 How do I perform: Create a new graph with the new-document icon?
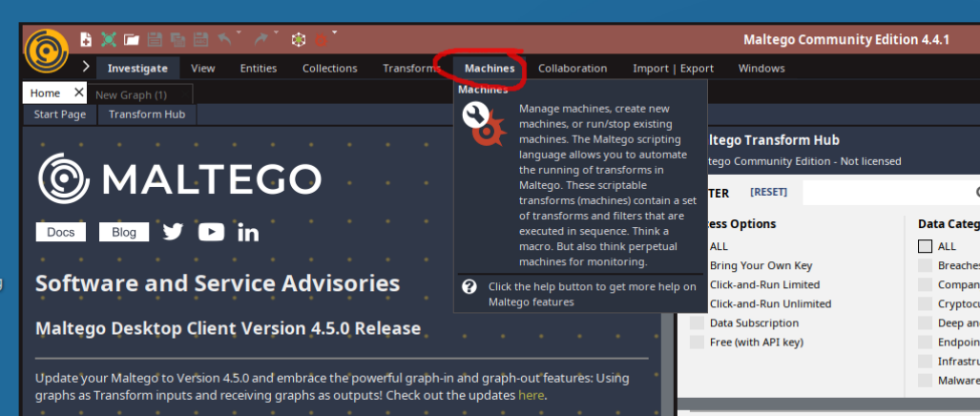tap(86, 39)
